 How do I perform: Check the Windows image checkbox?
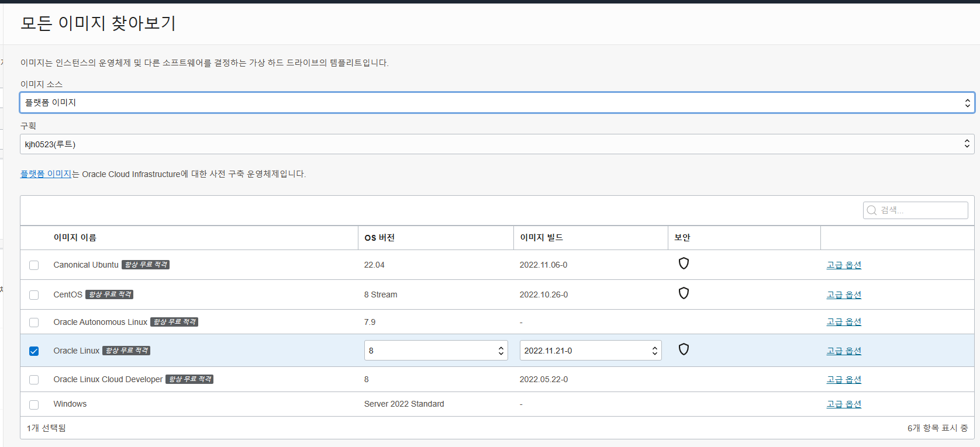click(34, 404)
